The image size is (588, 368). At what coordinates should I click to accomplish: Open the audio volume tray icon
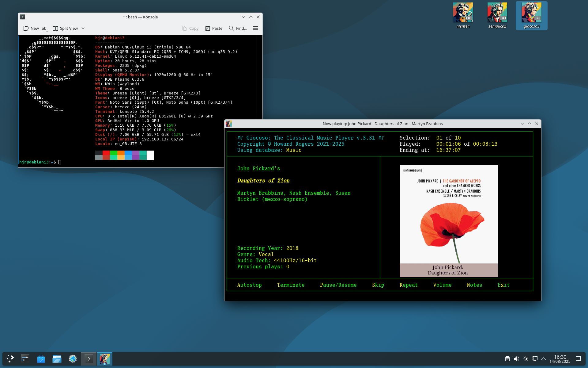(517, 359)
